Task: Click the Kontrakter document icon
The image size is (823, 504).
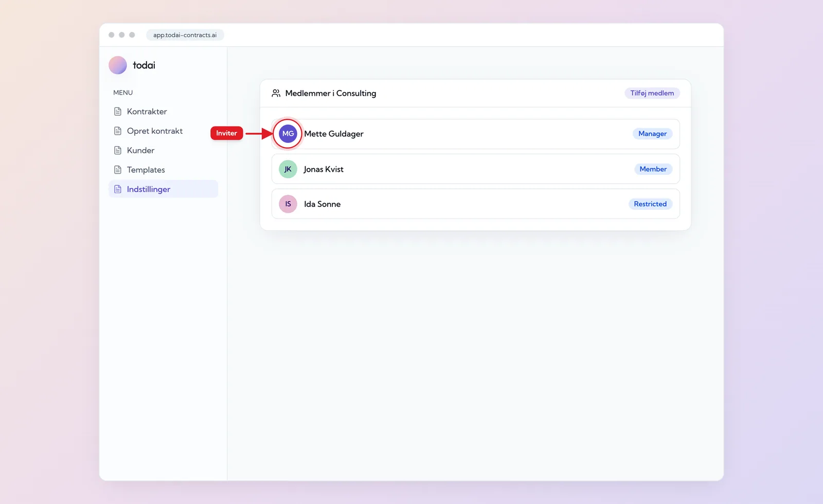Action: pos(118,112)
